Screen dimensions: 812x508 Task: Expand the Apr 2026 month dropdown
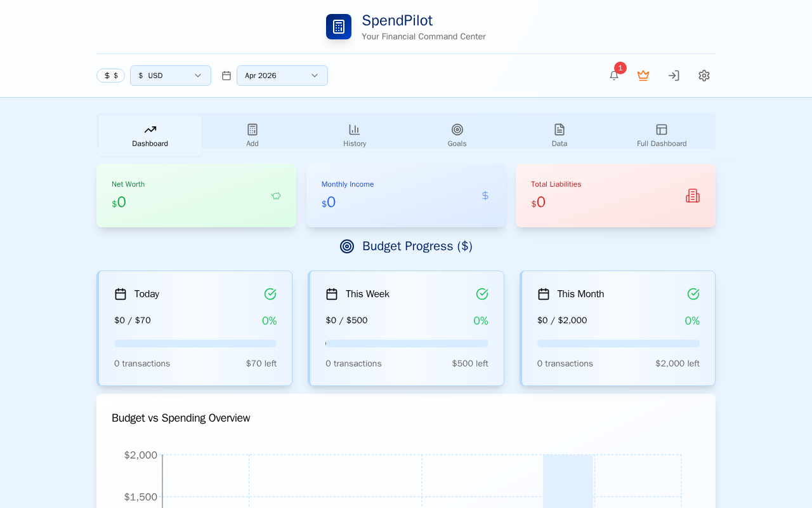click(x=282, y=76)
